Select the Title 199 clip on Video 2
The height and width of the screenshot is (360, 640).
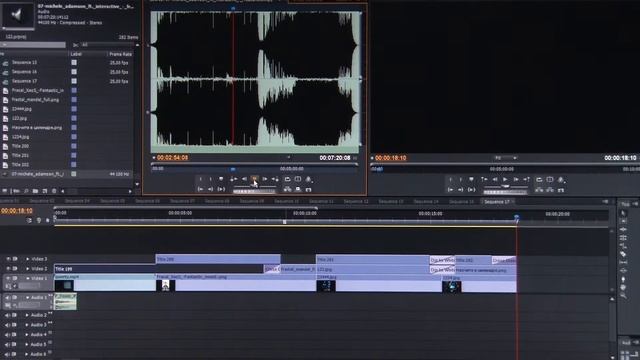point(159,269)
